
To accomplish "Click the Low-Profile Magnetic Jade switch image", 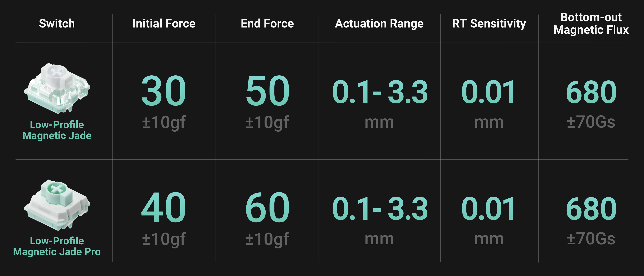I will 57,87.
